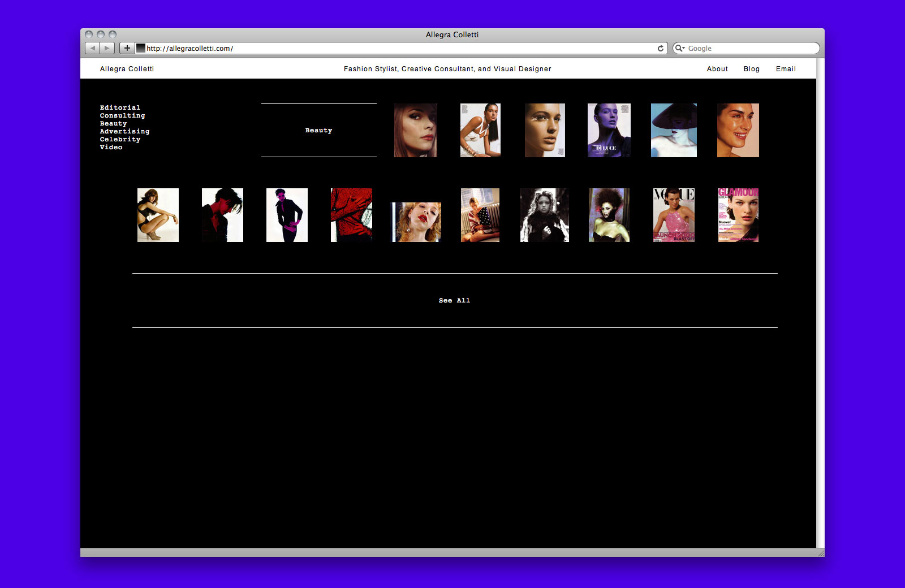Visit the Blog link
This screenshot has height=588, width=905.
pos(751,69)
